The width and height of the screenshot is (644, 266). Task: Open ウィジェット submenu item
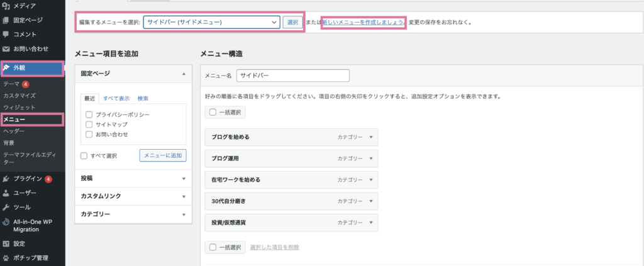[19, 108]
